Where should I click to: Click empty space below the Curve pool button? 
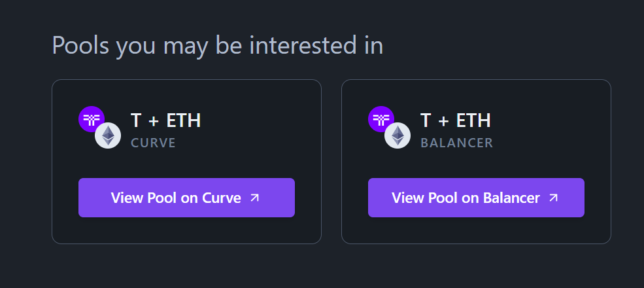click(186, 230)
